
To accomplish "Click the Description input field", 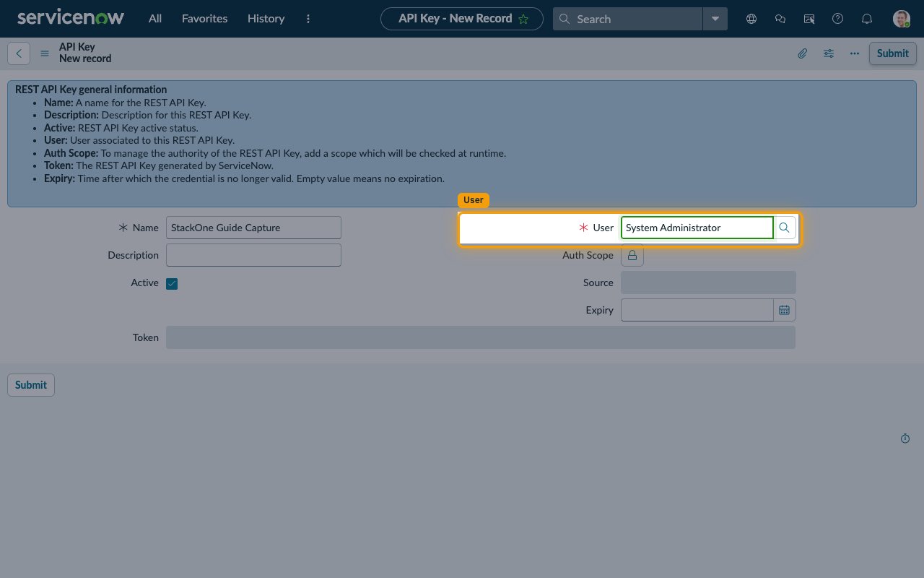I will click(253, 255).
